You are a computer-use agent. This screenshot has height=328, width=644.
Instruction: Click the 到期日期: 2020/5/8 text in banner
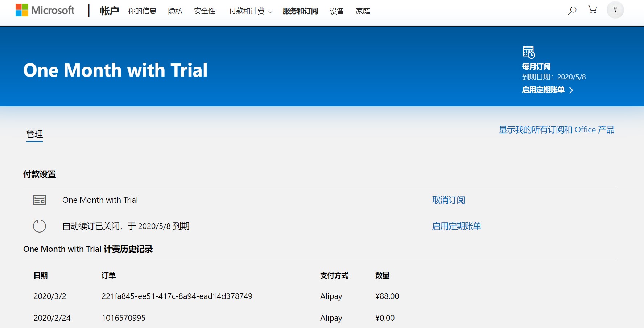[554, 77]
